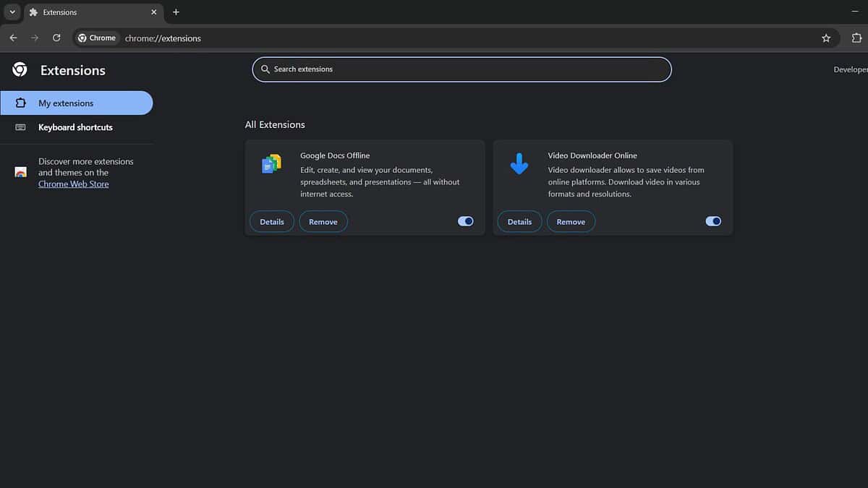Screen dimensions: 868x488
Task: Turn off Video Downloader Online toggle
Action: pos(713,221)
